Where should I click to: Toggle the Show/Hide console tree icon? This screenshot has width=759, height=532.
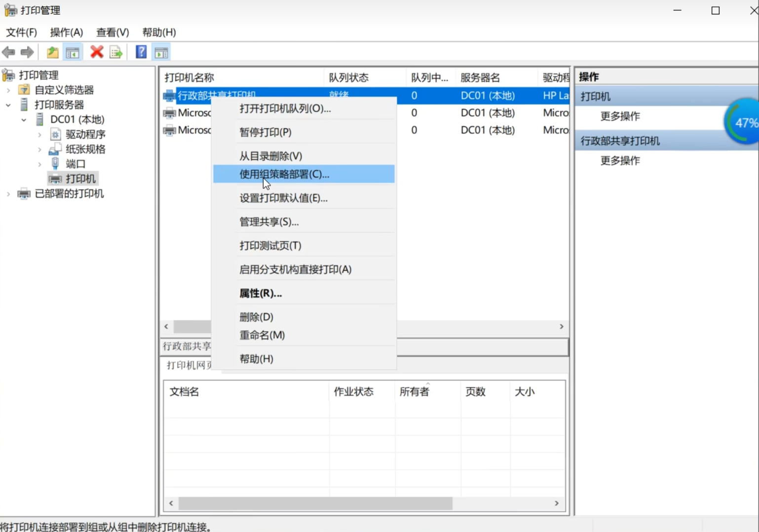pyautogui.click(x=73, y=52)
